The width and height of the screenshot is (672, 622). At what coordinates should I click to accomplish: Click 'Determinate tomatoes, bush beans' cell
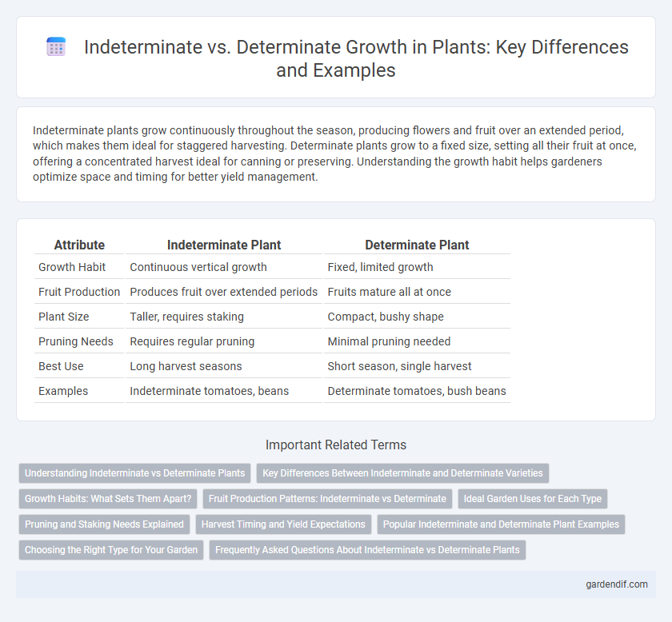coord(417,391)
